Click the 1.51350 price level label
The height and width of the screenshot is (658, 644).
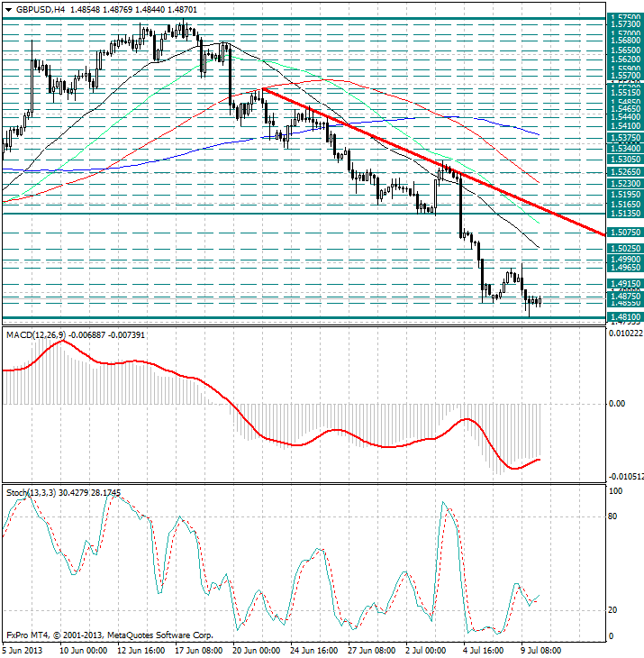click(x=625, y=214)
